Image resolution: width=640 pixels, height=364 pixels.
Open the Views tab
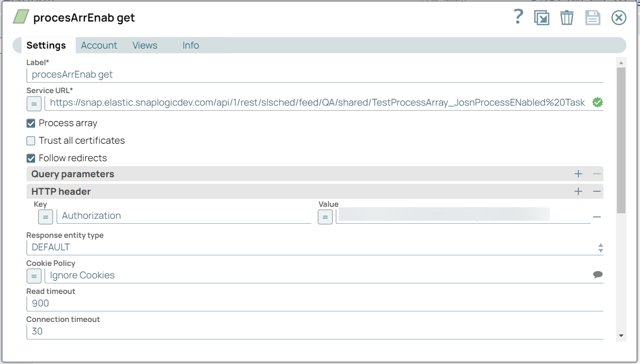click(x=144, y=45)
